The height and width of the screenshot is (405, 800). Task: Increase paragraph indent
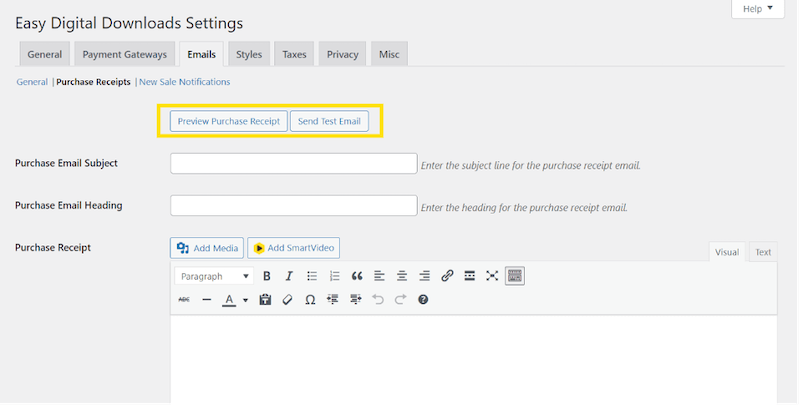[355, 299]
